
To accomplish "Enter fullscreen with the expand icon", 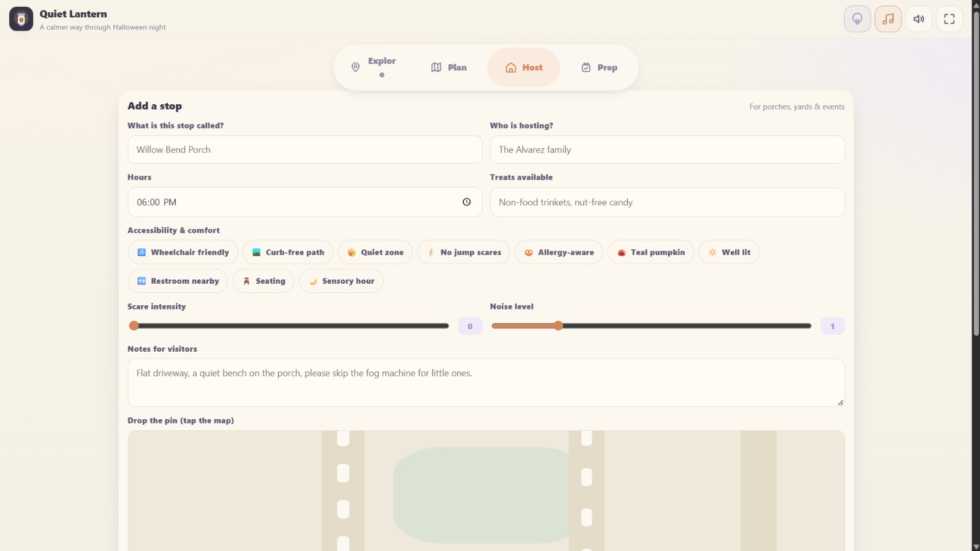I will [949, 19].
